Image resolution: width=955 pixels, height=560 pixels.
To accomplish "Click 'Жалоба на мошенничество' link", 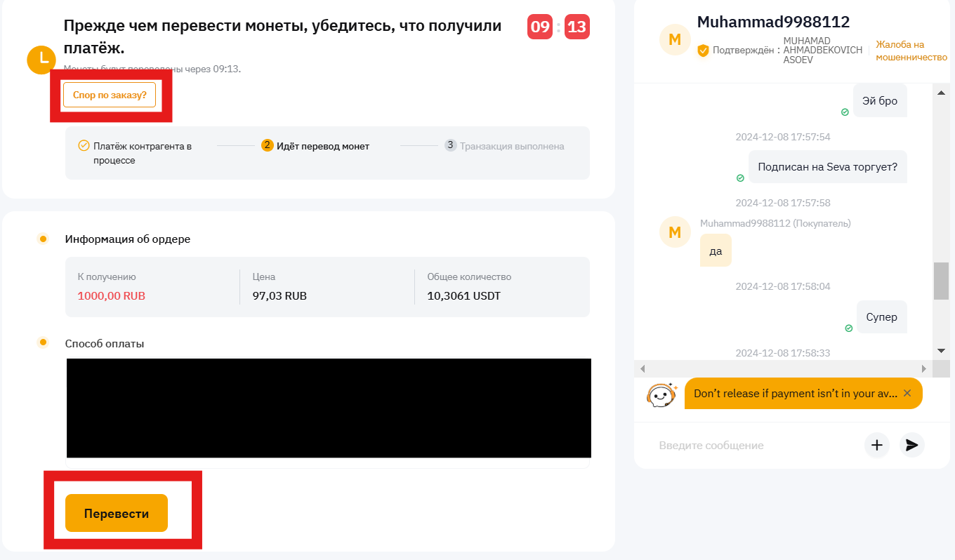I will coord(911,51).
